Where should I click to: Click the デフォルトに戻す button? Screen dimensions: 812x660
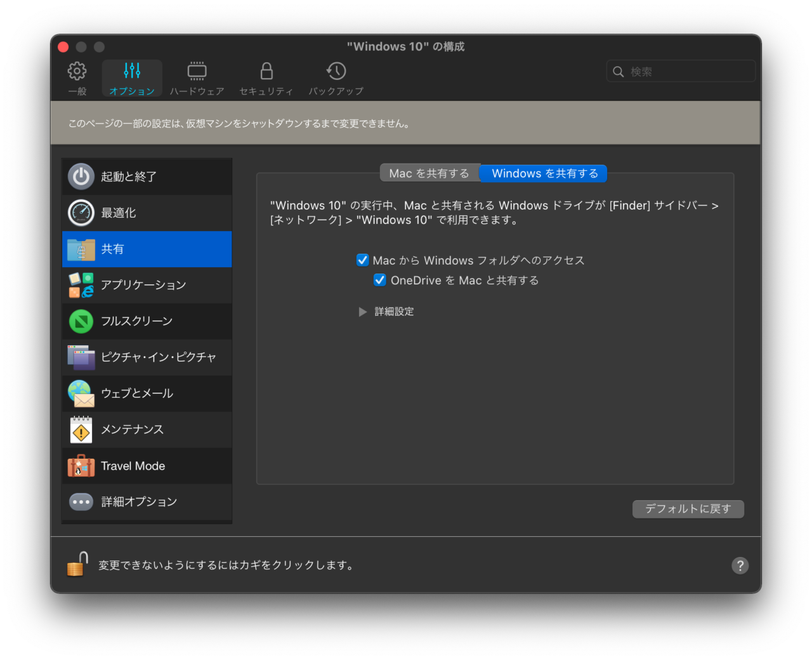[688, 509]
